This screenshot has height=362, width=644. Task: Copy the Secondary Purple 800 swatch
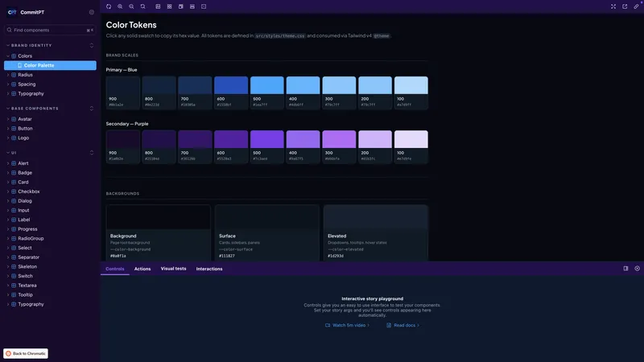point(159,147)
